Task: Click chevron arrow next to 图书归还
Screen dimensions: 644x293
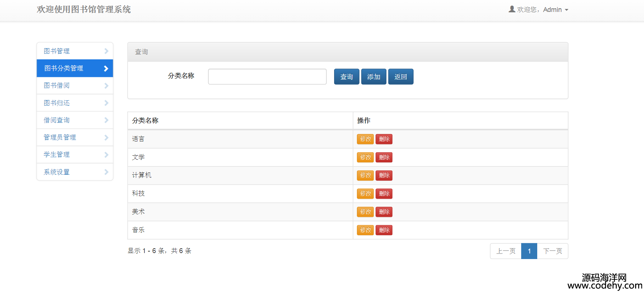Action: [x=106, y=103]
